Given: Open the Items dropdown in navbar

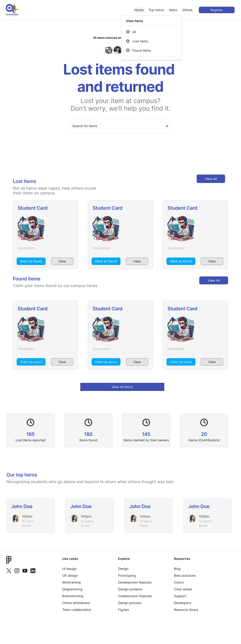Looking at the screenshot, I should [x=173, y=10].
